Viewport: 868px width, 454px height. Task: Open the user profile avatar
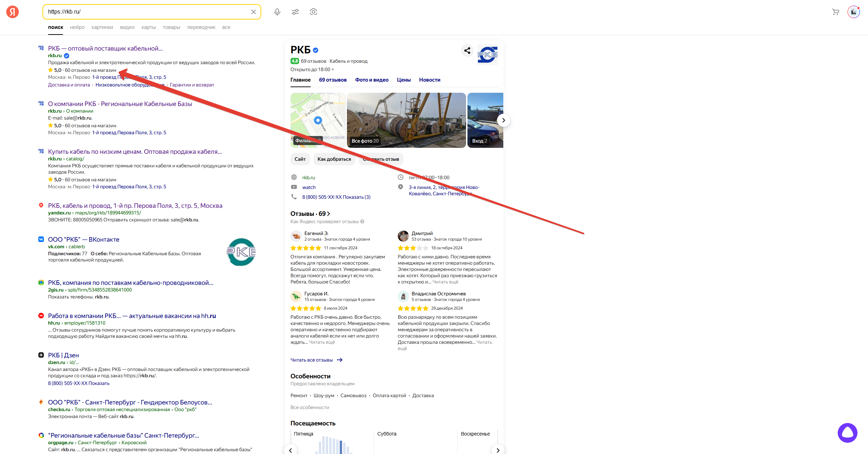[x=854, y=12]
